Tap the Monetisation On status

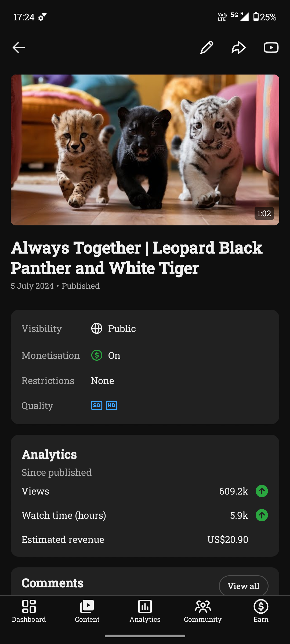point(114,355)
